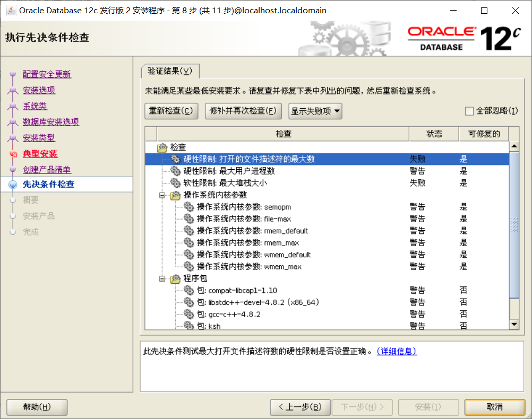Click the 程序包 folder icon

coord(175,278)
